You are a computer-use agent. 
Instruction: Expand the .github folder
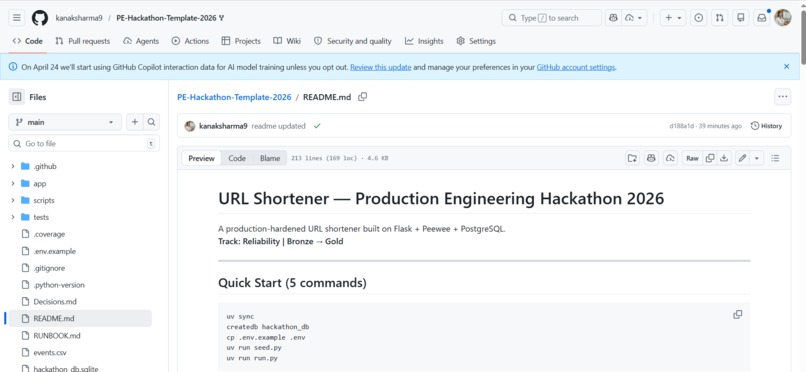coord(13,166)
